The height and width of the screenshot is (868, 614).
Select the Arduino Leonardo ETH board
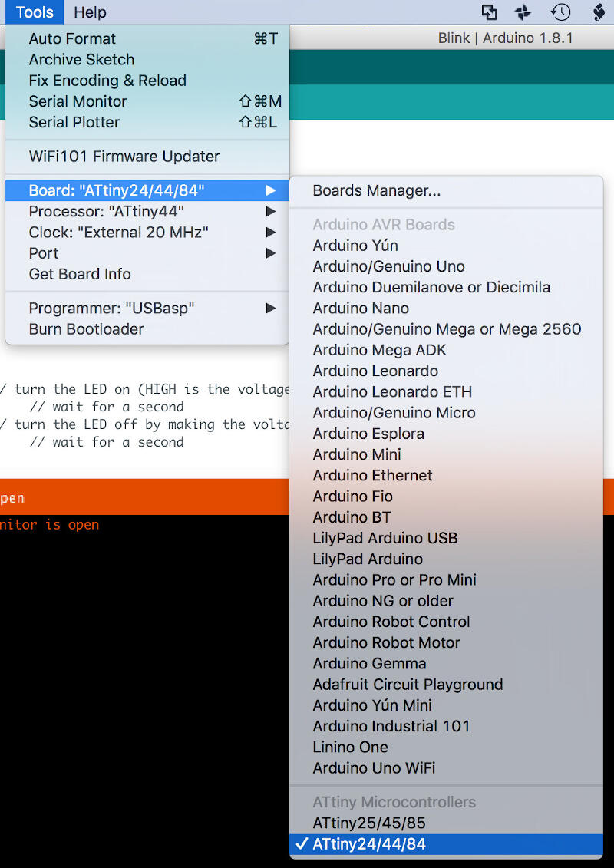(x=446, y=392)
